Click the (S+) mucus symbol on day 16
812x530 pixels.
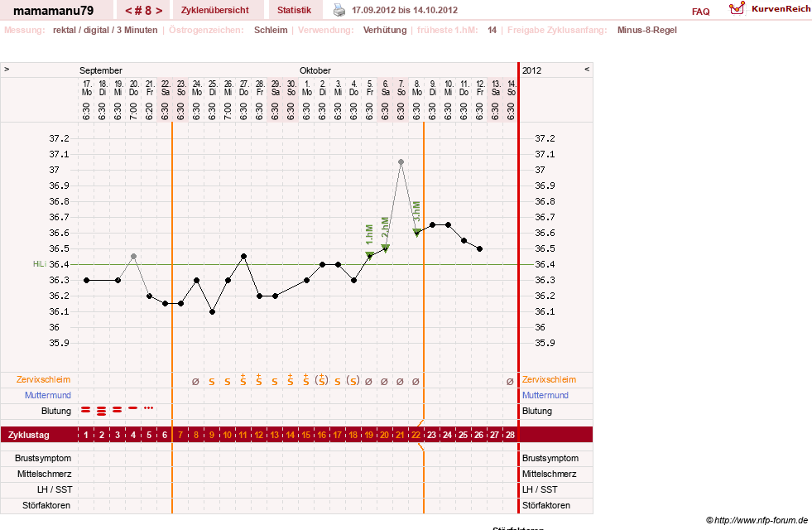[322, 380]
